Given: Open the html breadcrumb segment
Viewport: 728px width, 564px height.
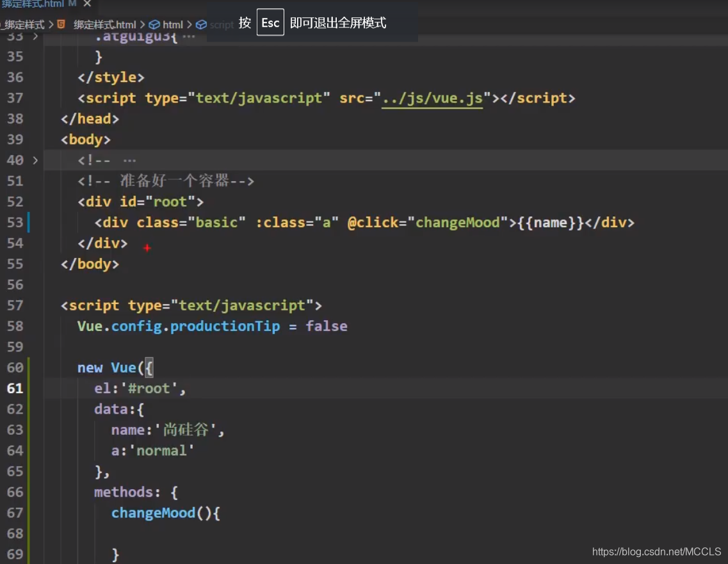Looking at the screenshot, I should tap(173, 24).
